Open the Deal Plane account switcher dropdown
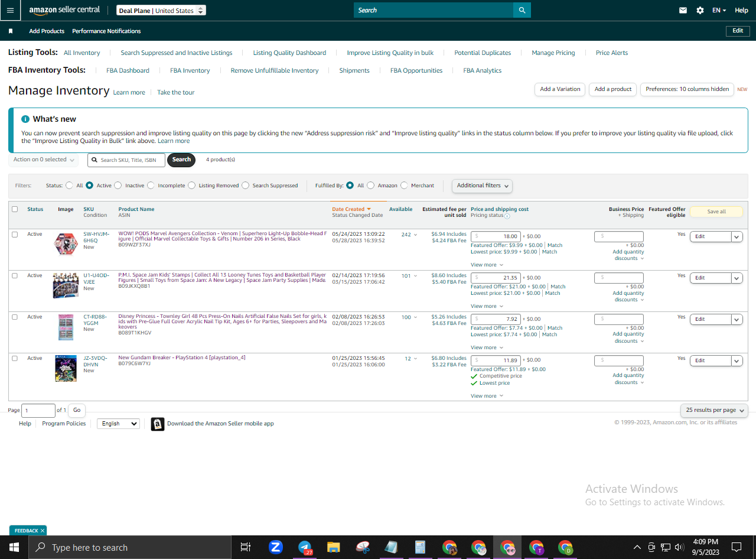 pos(161,11)
